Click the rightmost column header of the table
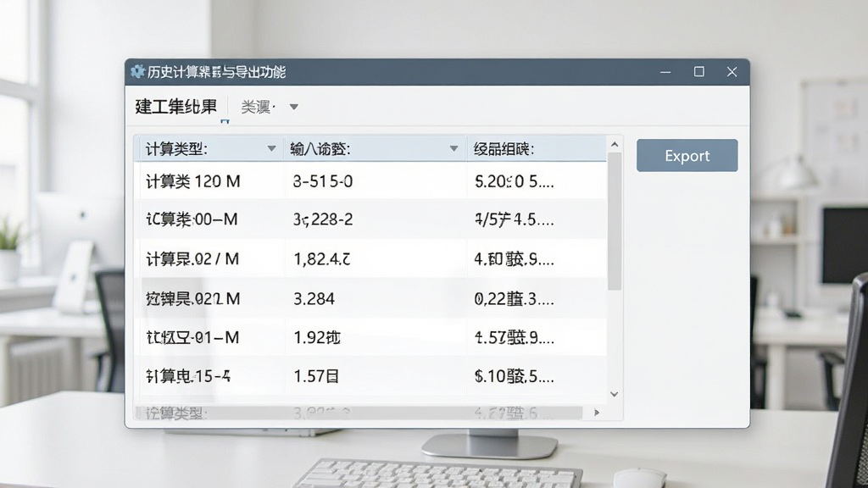The image size is (868, 488). click(537, 149)
